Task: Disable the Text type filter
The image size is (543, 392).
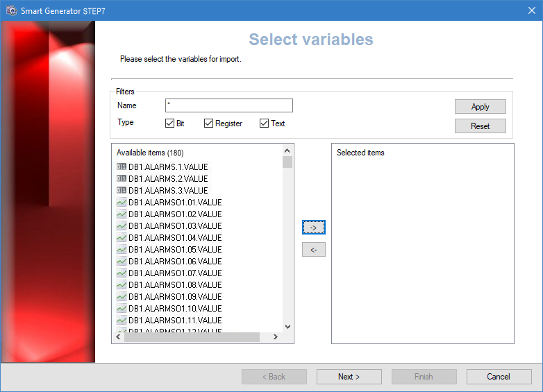Action: [264, 123]
